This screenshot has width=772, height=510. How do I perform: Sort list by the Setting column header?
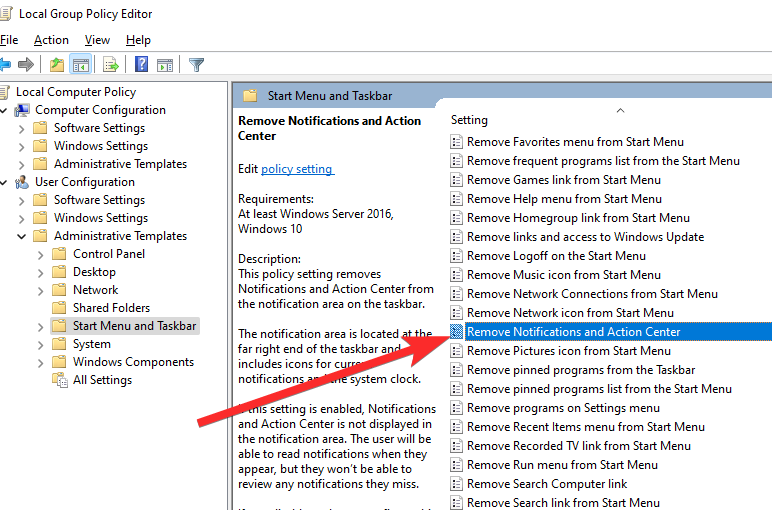(x=469, y=120)
